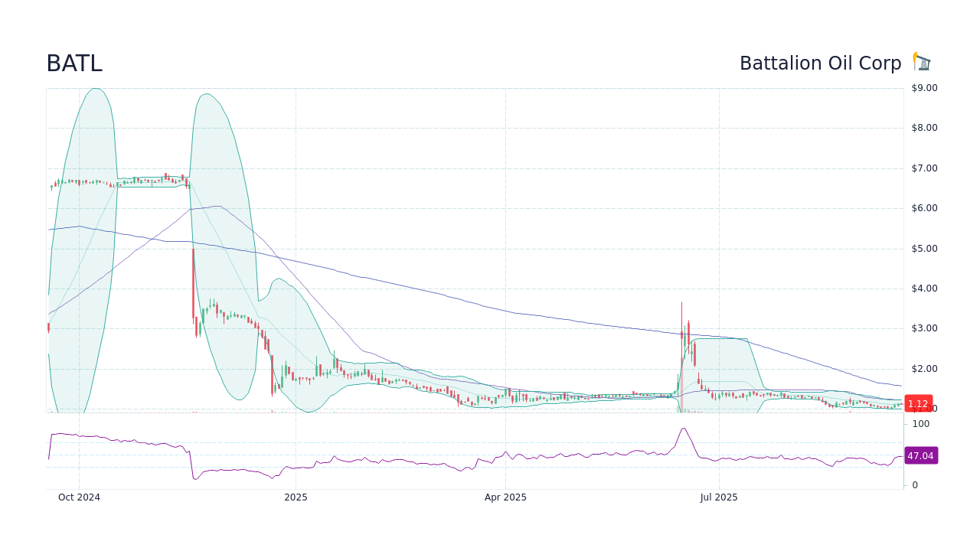Click the BATL ticker symbol heading

(74, 64)
